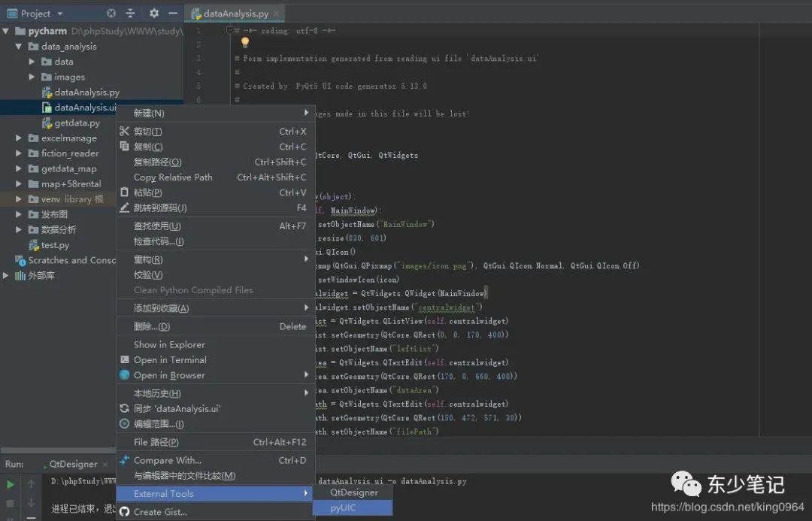Image resolution: width=812 pixels, height=521 pixels.
Task: Hide the Project panel with minus icon
Action: click(173, 14)
